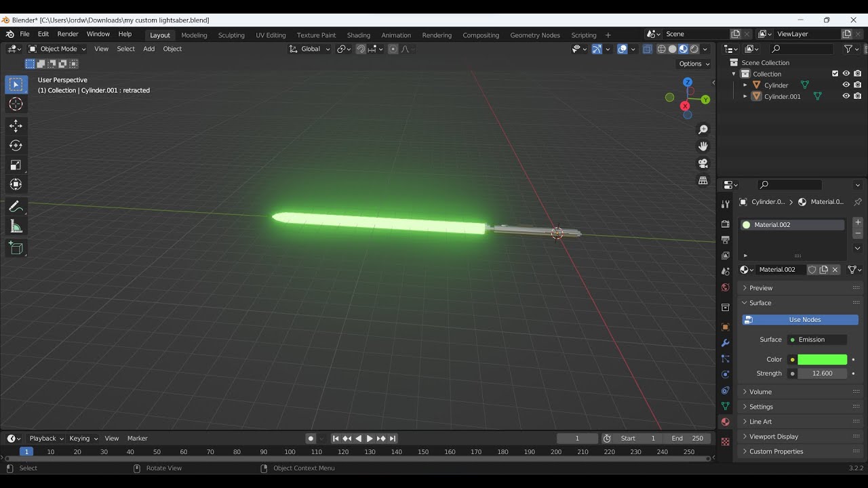Open the Add menu in viewport header

(149, 49)
